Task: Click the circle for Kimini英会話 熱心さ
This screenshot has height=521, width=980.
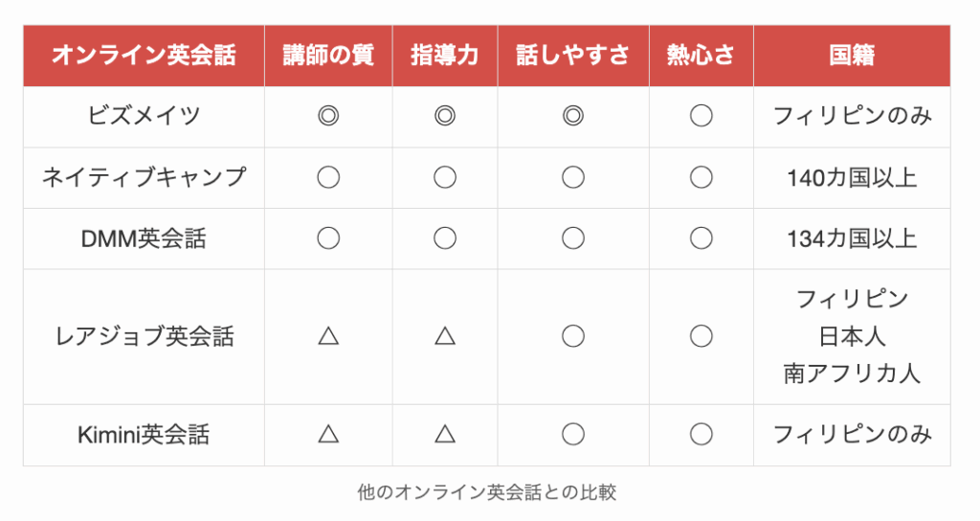Action: click(701, 435)
